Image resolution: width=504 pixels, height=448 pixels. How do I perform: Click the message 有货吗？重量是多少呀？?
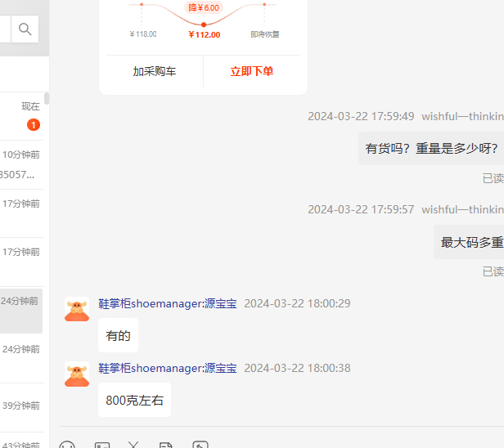coord(431,148)
